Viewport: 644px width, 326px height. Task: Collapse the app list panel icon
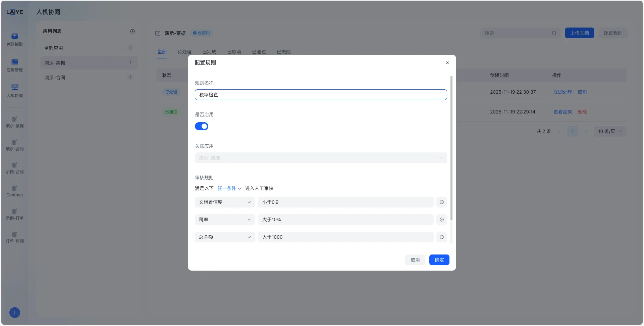tap(158, 33)
